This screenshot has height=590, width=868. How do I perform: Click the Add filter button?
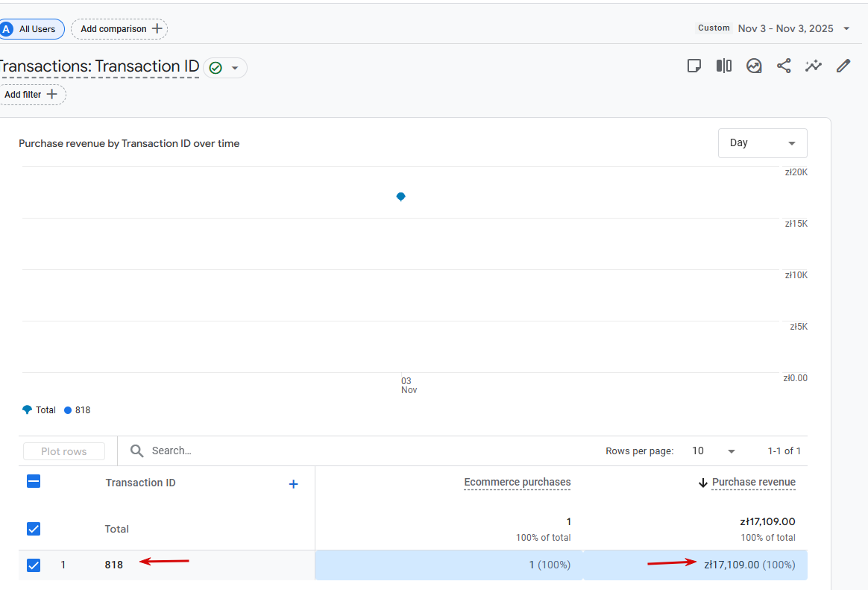pyautogui.click(x=31, y=95)
